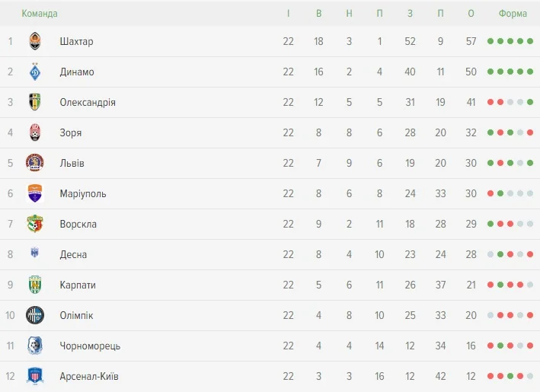Open the Lviv club logo

35,163
